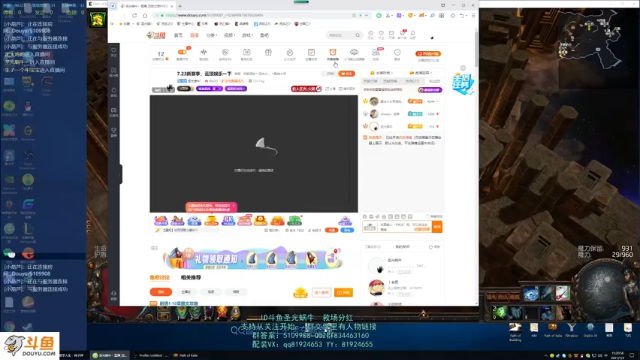
Task: Open the Path of Exile desktop shortcut
Action: coord(553,331)
